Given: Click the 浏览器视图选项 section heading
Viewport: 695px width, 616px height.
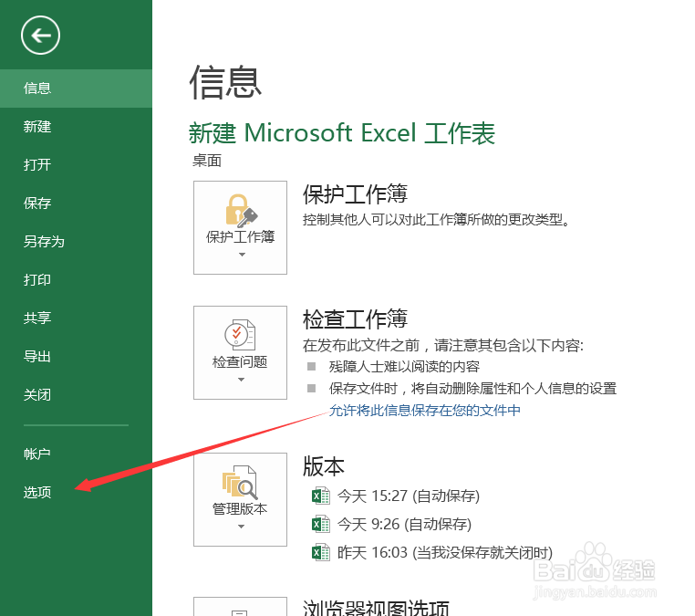Looking at the screenshot, I should pos(376,608).
